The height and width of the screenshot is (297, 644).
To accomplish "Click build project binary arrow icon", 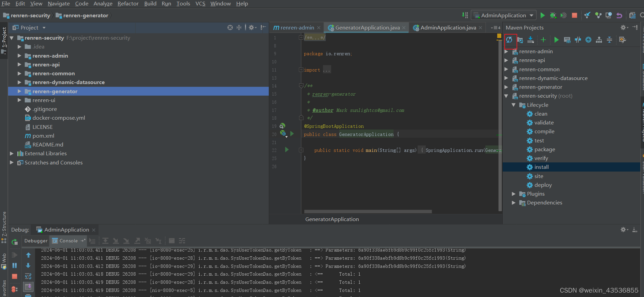I will [465, 15].
